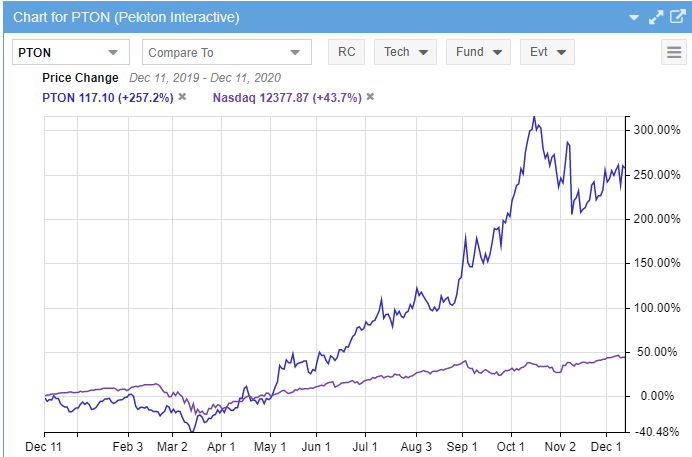Click the 250.00% y-axis label
Viewport: 692px width, 457px height.
point(657,175)
